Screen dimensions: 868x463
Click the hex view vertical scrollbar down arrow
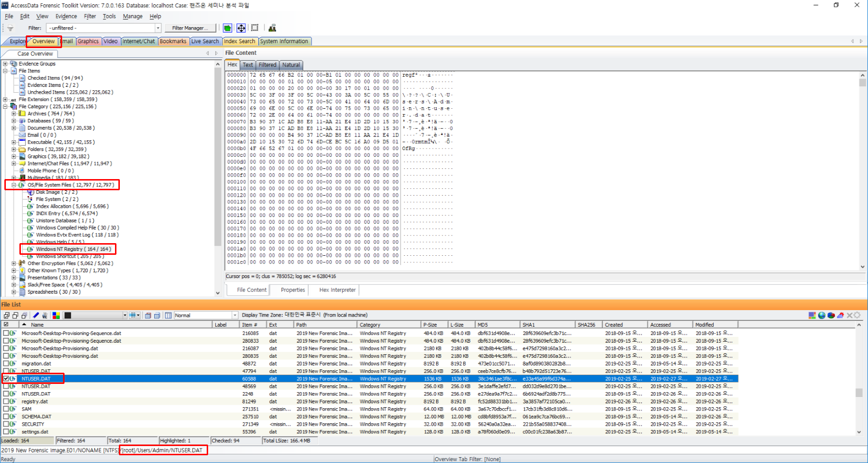(863, 266)
